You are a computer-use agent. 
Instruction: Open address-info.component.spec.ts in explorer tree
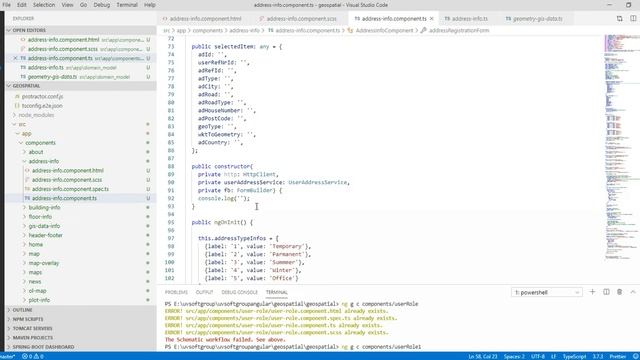pos(71,189)
